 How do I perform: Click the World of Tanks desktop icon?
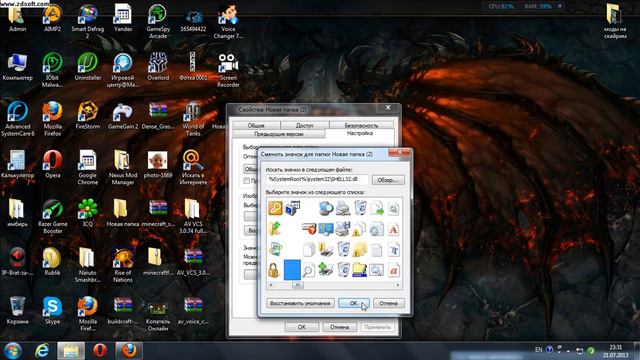(193, 118)
